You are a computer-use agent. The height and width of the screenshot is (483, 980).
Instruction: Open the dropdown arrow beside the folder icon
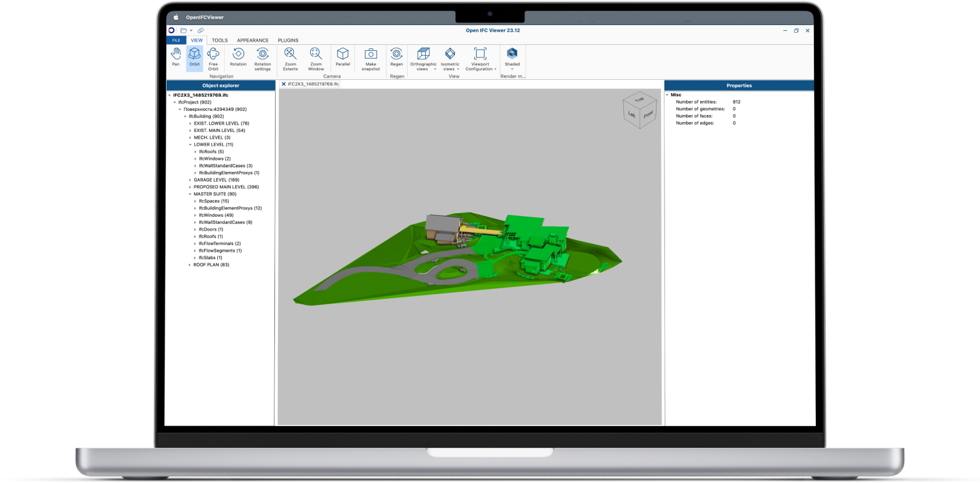[191, 30]
